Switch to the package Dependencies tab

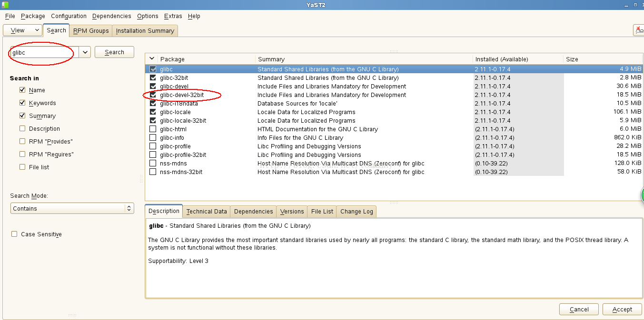(254, 211)
